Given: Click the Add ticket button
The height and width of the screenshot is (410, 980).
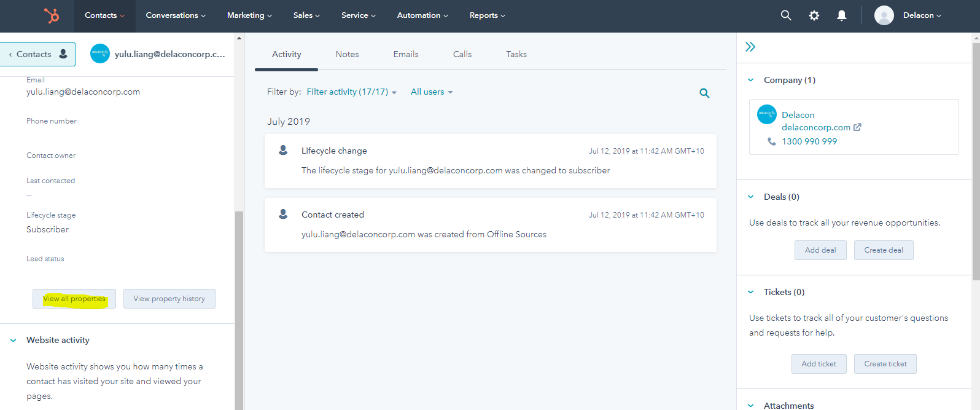Looking at the screenshot, I should click(x=819, y=364).
